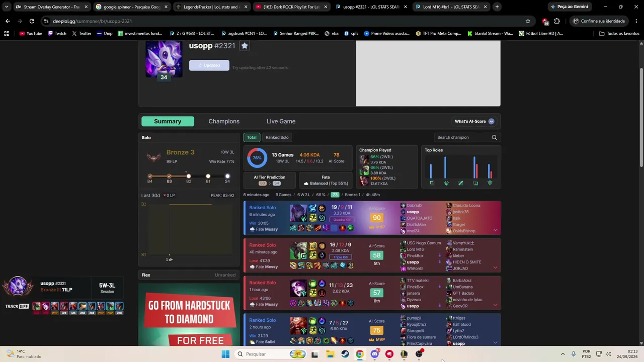Viewport: 644px width, 362px height.
Task: Open the Peça ao Gemini button
Action: pos(569,7)
